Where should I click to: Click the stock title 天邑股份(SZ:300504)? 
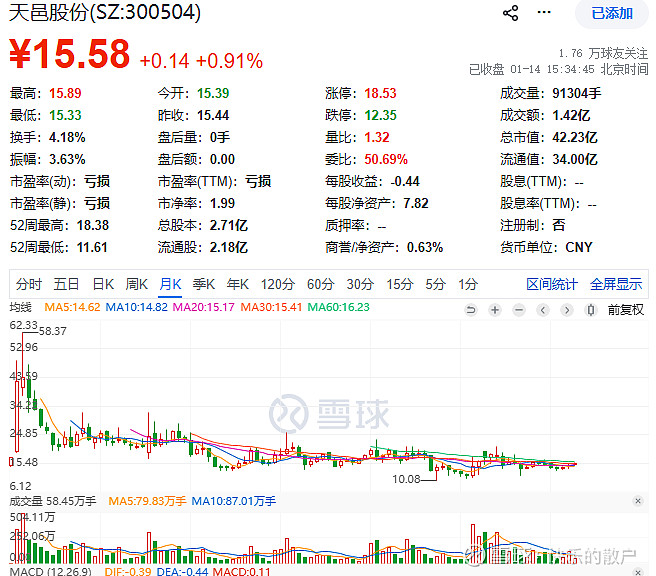point(105,12)
